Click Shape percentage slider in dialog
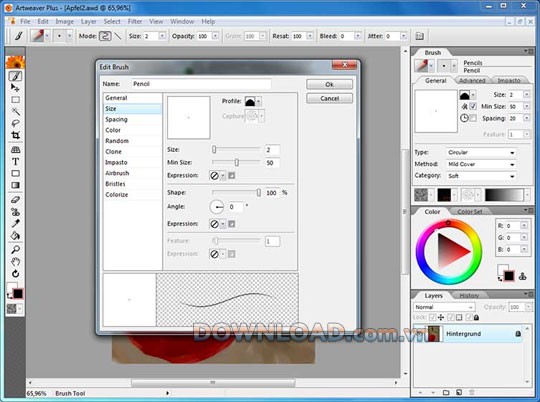The image size is (540, 402). [x=236, y=193]
